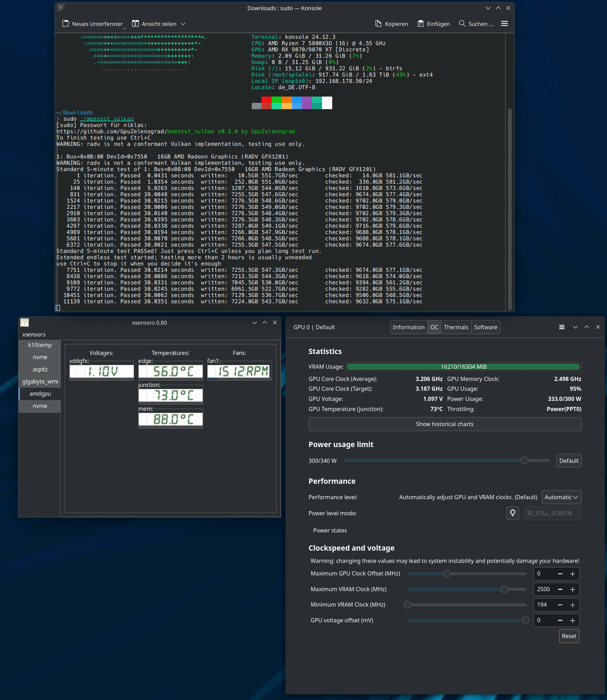Open the xsensors menu
This screenshot has height=700, width=607.
[x=34, y=335]
